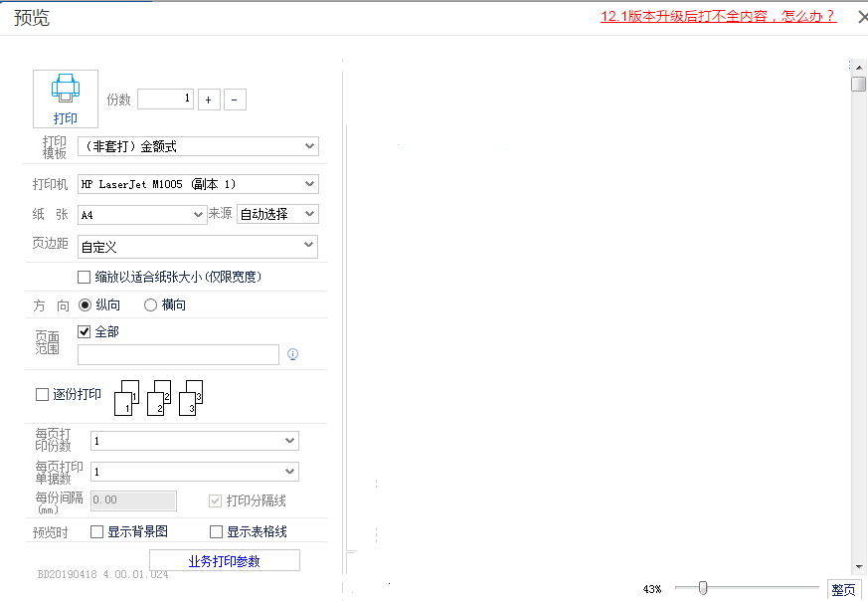Screen dimensions: 868x601
Task: Click the collate pages illustration icon
Action: tap(159, 397)
